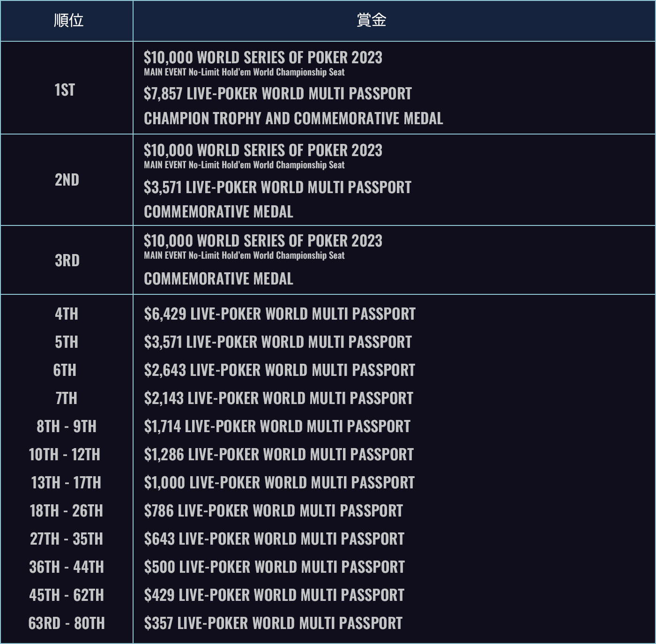Image resolution: width=656 pixels, height=644 pixels.
Task: Click the 63RD - 80TH rank label
Action: (x=67, y=623)
